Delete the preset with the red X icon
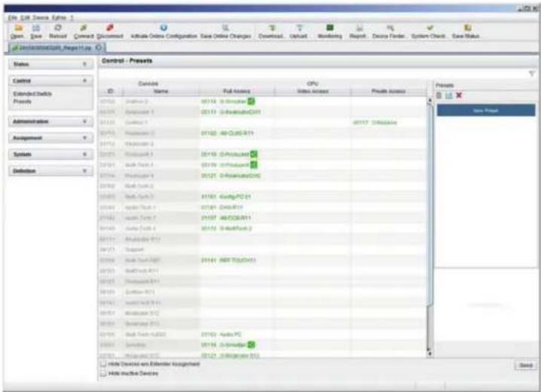Image resolution: width=541 pixels, height=392 pixels. pos(459,96)
